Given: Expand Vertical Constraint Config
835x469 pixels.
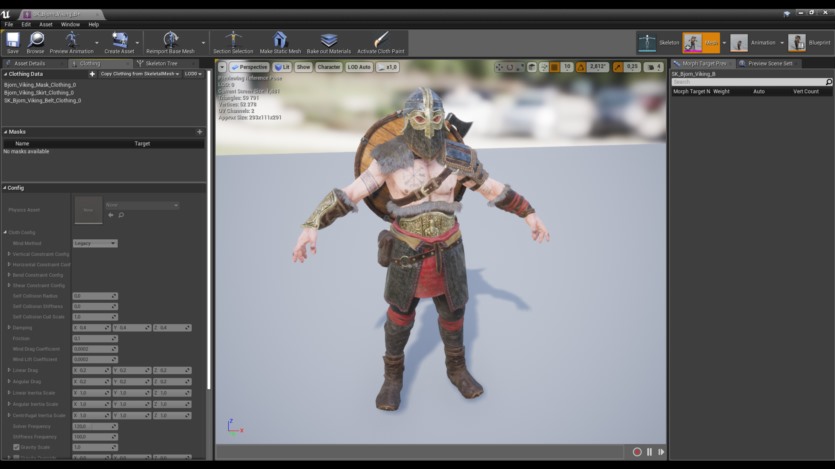Looking at the screenshot, I should [9, 254].
